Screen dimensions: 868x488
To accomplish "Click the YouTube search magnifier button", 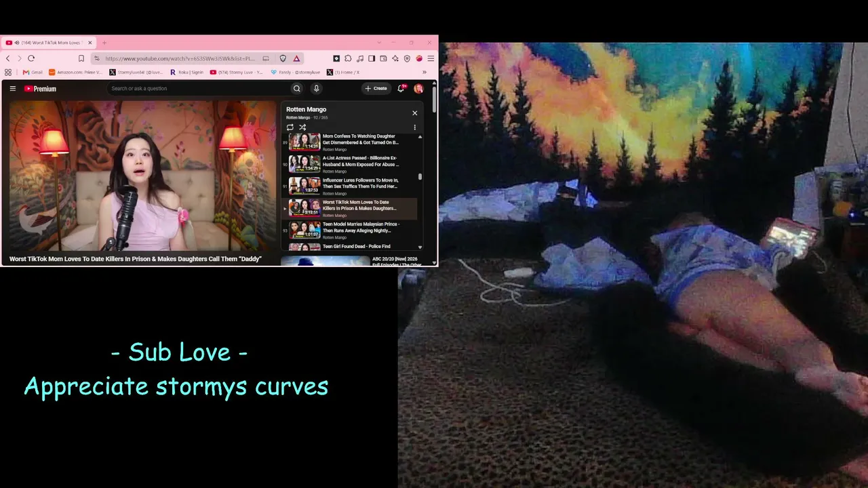I will click(x=296, y=88).
